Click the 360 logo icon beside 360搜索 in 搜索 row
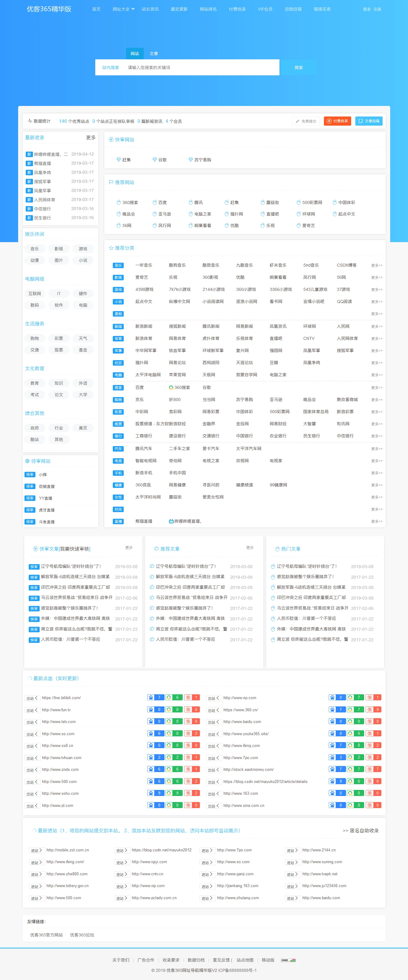 pos(171,388)
